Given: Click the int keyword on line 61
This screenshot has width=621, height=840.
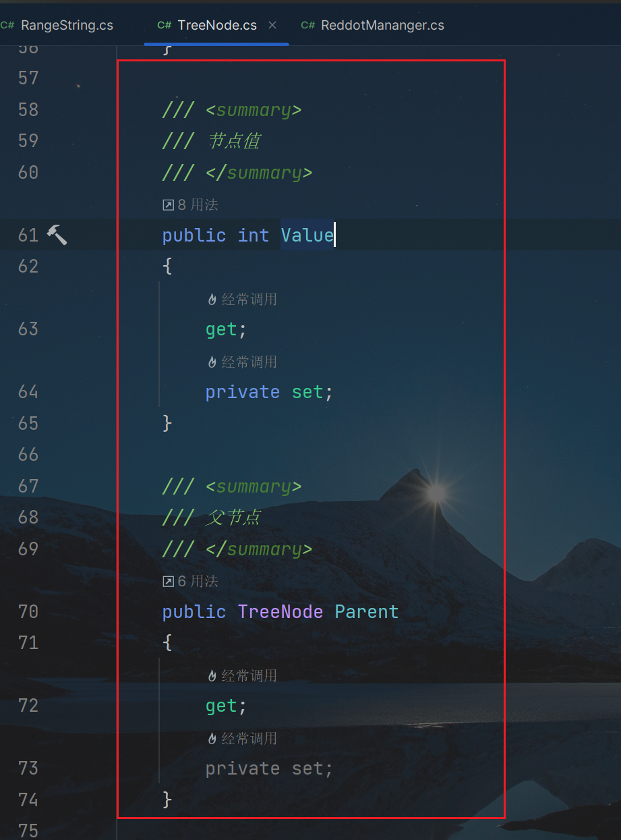Looking at the screenshot, I should [x=254, y=235].
